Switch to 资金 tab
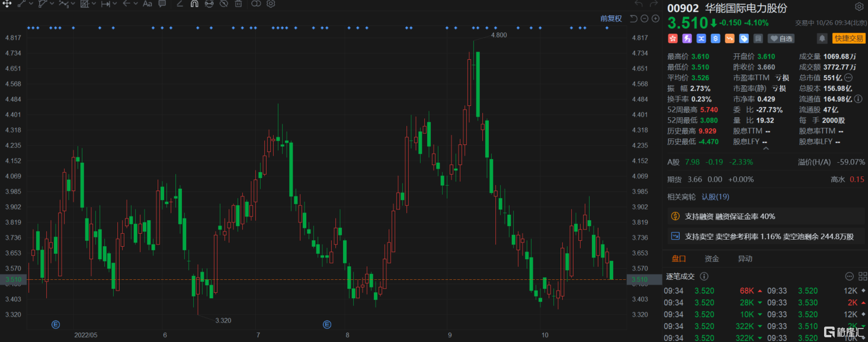Image resolution: width=868 pixels, height=342 pixels. point(712,259)
